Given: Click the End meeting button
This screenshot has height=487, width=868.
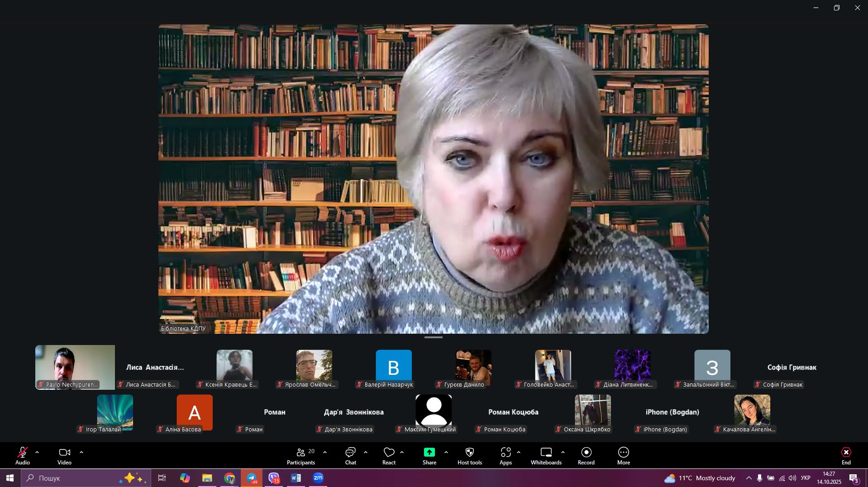Looking at the screenshot, I should (x=846, y=455).
